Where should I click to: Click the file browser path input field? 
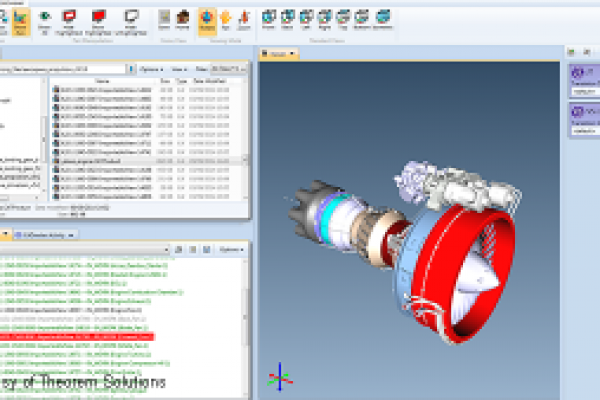(x=65, y=68)
